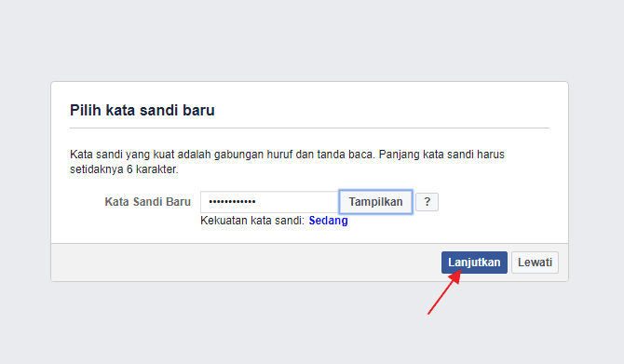The image size is (624, 364).
Task: Focus the Kata Sandi Baru password field
Action: click(x=270, y=202)
